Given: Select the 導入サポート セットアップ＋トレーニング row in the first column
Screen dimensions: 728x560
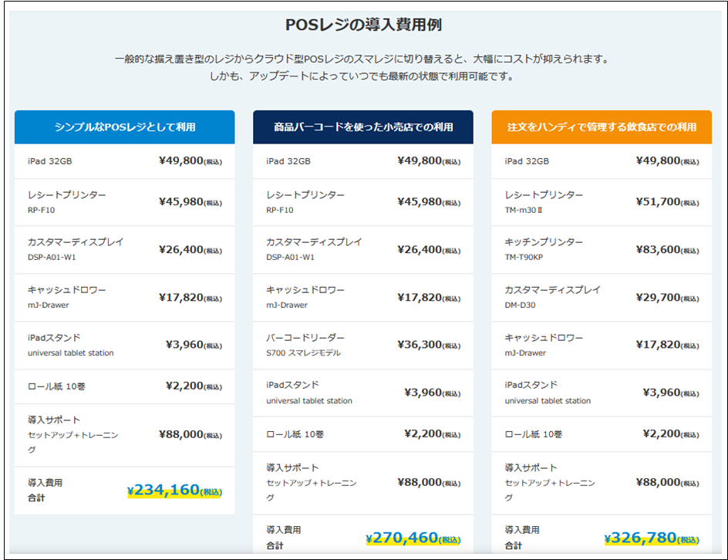Looking at the screenshot, I should [123, 433].
